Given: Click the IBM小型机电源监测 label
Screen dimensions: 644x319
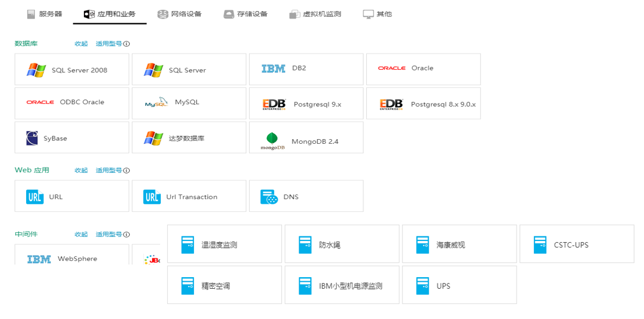Looking at the screenshot, I should tap(351, 286).
